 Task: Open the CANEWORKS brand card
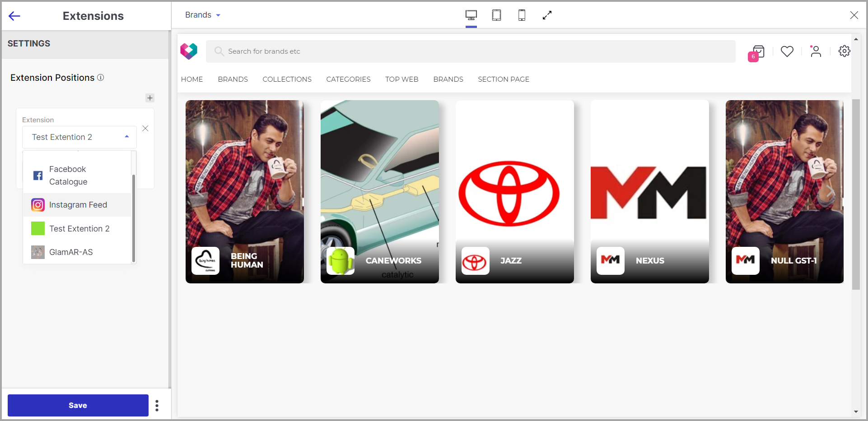pos(380,192)
